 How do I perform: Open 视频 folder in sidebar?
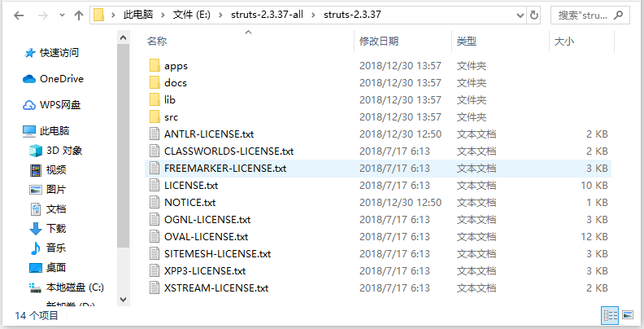(56, 170)
